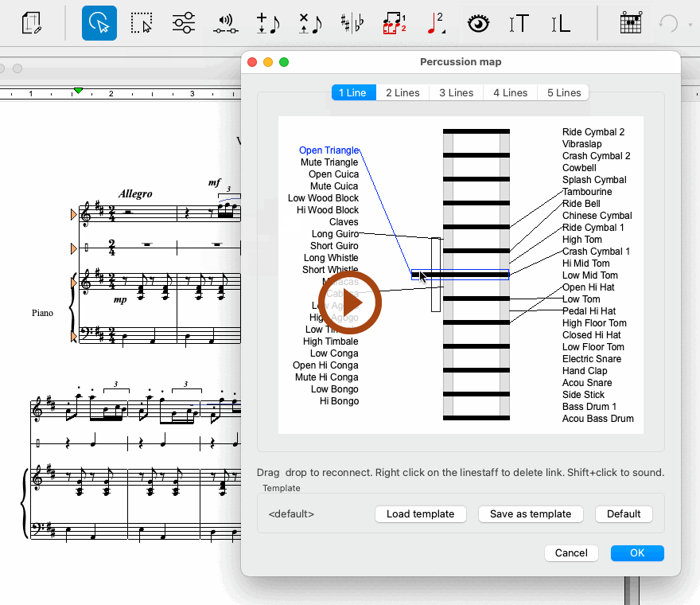The width and height of the screenshot is (700, 605).
Task: Open the guitar chord diagram tool
Action: pos(631,23)
